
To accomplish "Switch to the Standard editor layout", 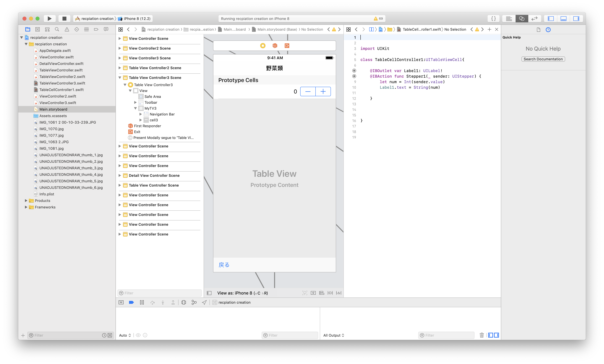I will point(509,18).
